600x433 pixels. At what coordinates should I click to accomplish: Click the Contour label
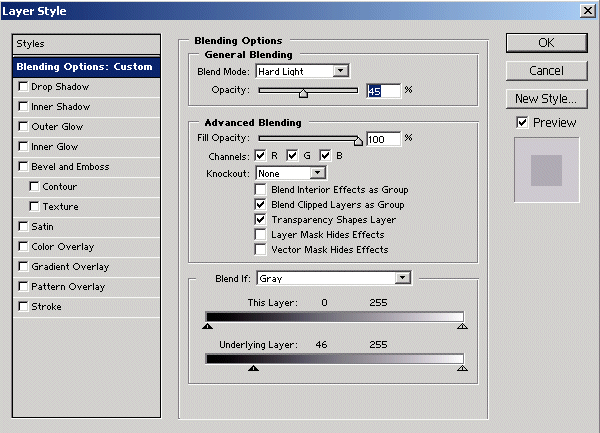(60, 187)
